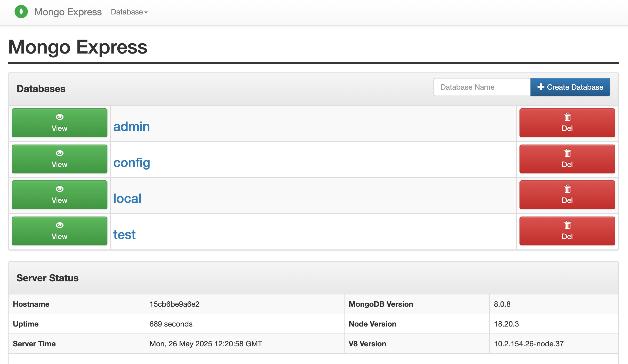
Task: Click the Create Database button
Action: [x=570, y=87]
